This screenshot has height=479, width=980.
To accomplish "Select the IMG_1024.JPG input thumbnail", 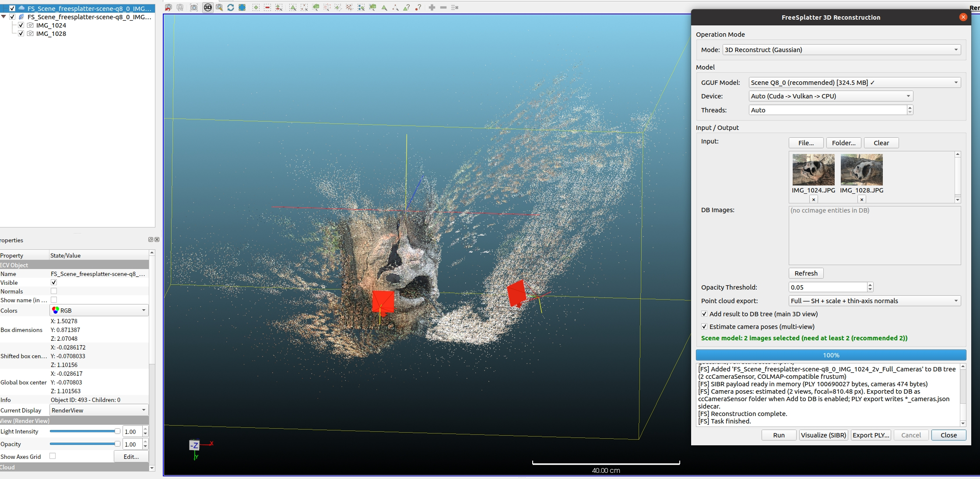I will pos(813,170).
